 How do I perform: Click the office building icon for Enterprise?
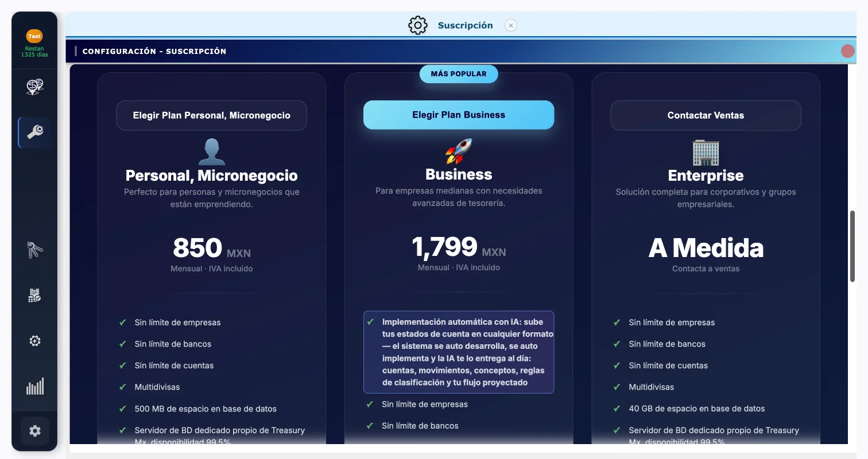(706, 152)
